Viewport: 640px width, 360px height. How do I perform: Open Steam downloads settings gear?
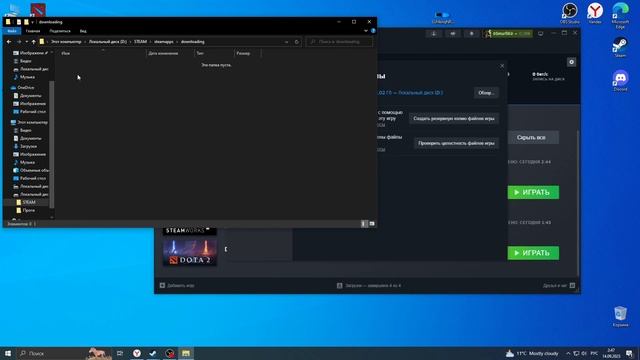[x=571, y=62]
